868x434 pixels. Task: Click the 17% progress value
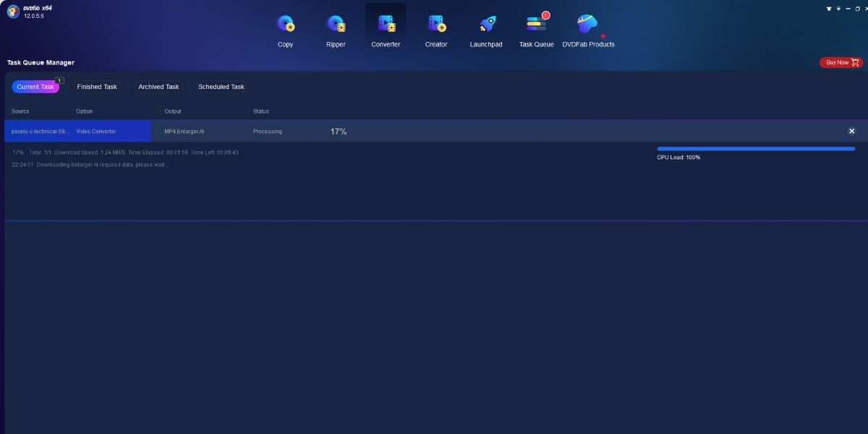click(x=339, y=132)
